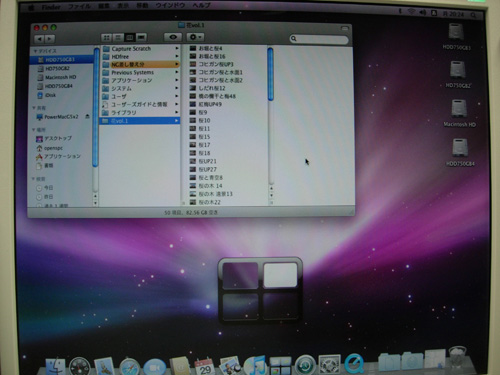Open Time Machine in the Dock

coord(305,365)
